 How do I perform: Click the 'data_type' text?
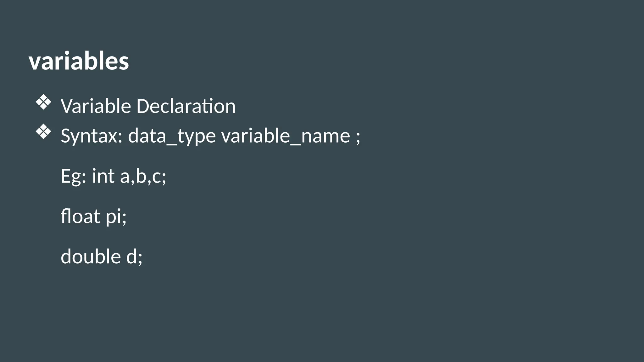[172, 136]
